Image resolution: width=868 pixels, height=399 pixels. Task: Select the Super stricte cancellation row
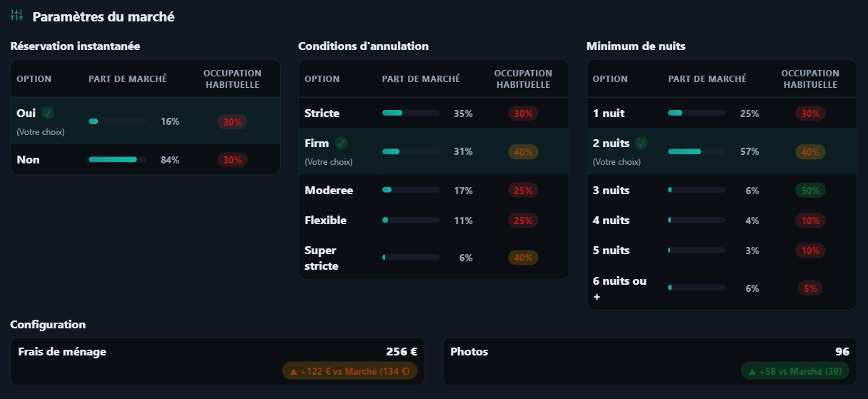pos(321,258)
